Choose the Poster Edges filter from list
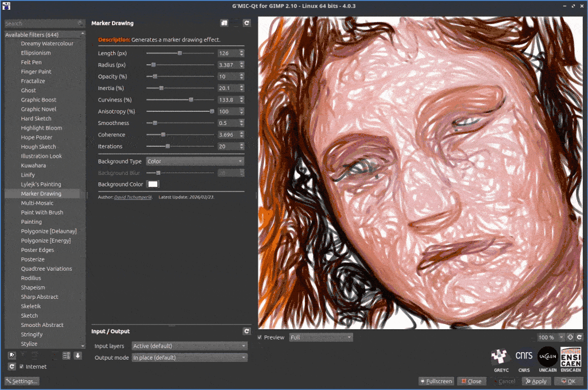 37,250
